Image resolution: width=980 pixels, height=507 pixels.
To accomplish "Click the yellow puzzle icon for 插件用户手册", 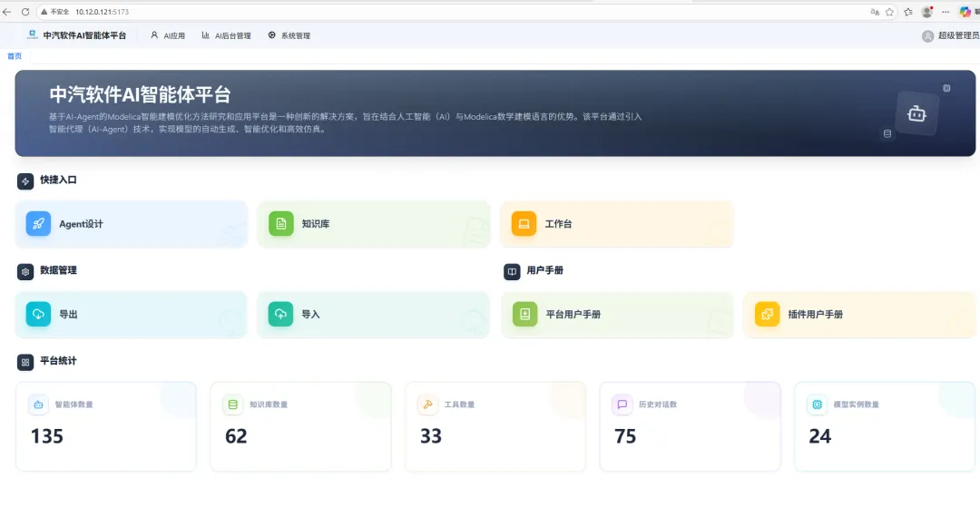I will click(767, 314).
